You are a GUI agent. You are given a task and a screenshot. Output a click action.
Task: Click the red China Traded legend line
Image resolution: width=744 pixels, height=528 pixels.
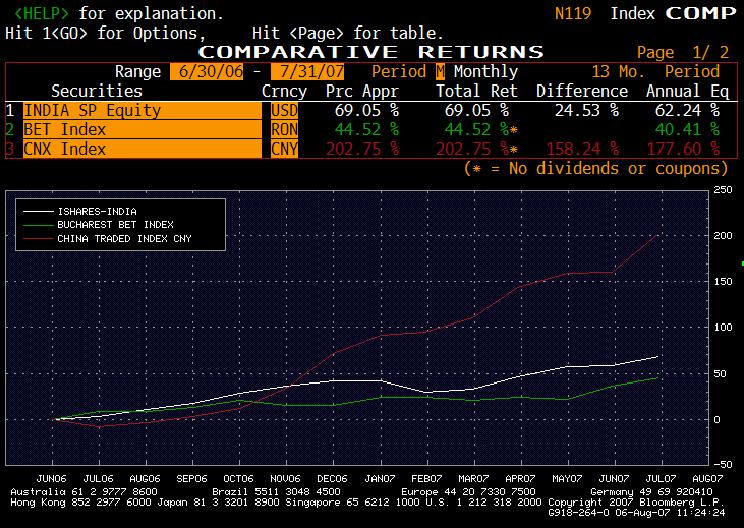38,239
